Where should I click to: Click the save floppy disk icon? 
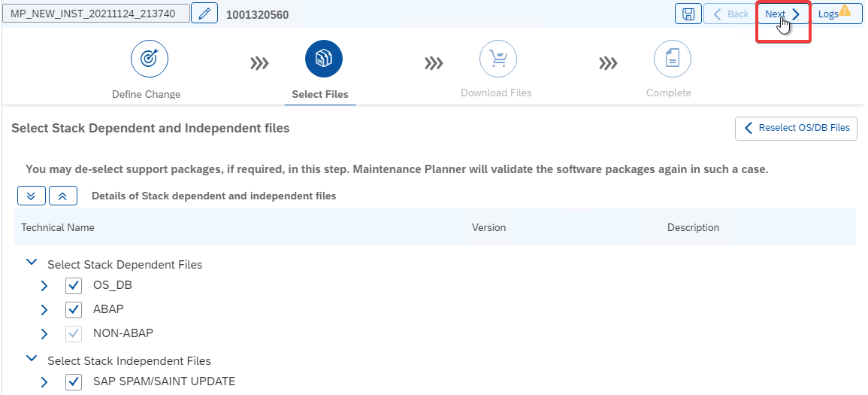click(x=688, y=14)
